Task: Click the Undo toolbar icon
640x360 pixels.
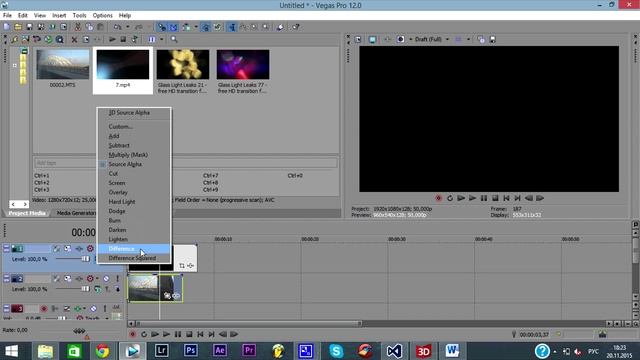Action: (118, 27)
